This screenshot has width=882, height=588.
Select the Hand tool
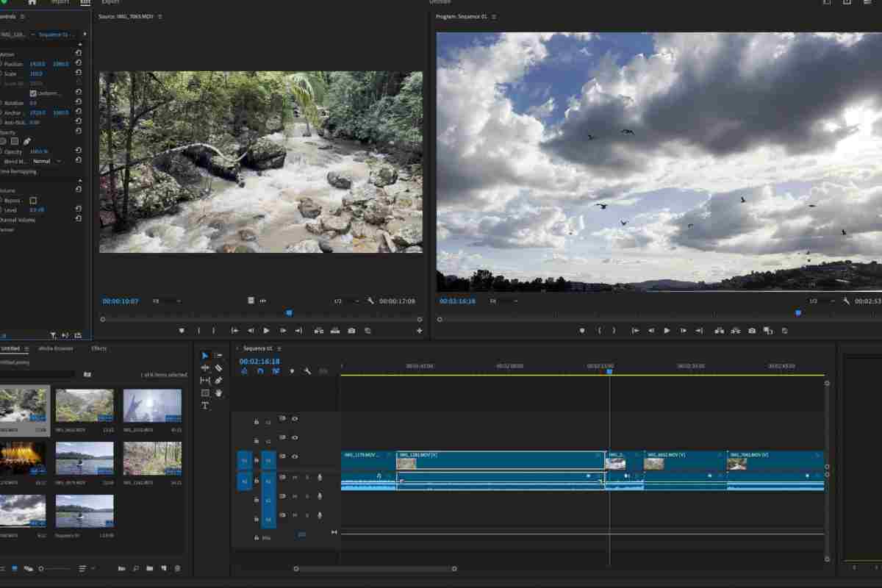[218, 393]
